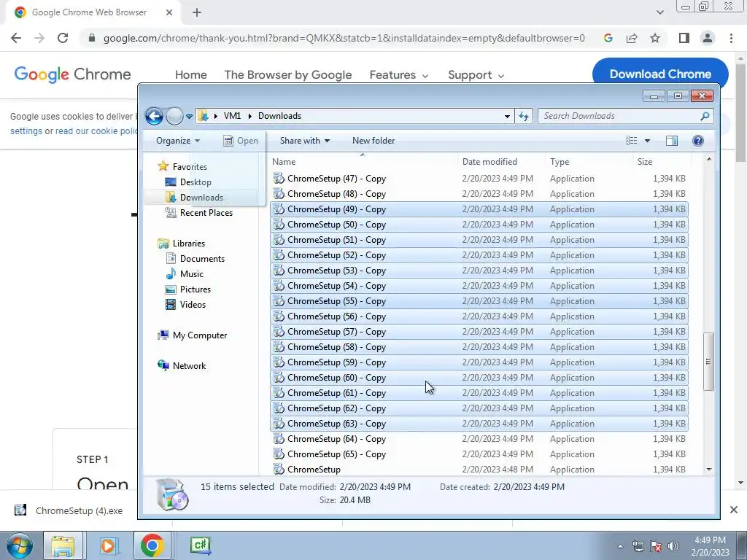Sort files by Date modified column

click(502, 161)
